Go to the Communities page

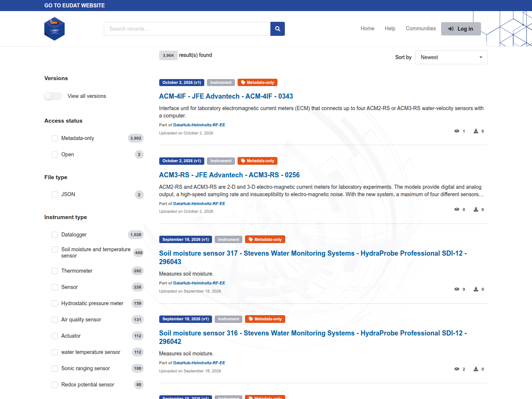[x=421, y=28]
